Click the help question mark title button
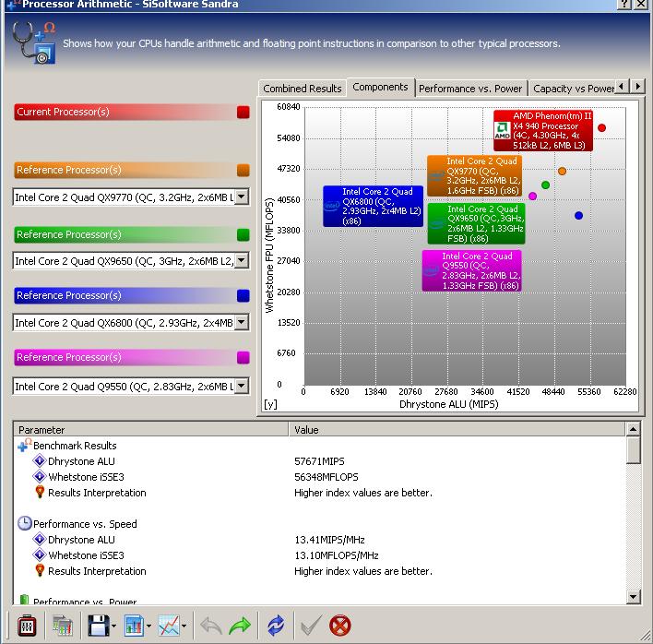The width and height of the screenshot is (653, 644). tap(623, 5)
